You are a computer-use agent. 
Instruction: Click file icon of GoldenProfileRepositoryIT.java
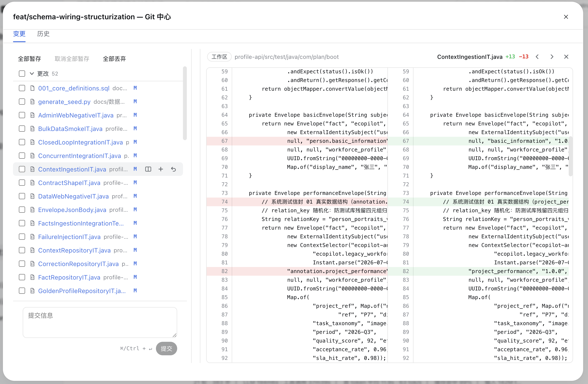(32, 291)
